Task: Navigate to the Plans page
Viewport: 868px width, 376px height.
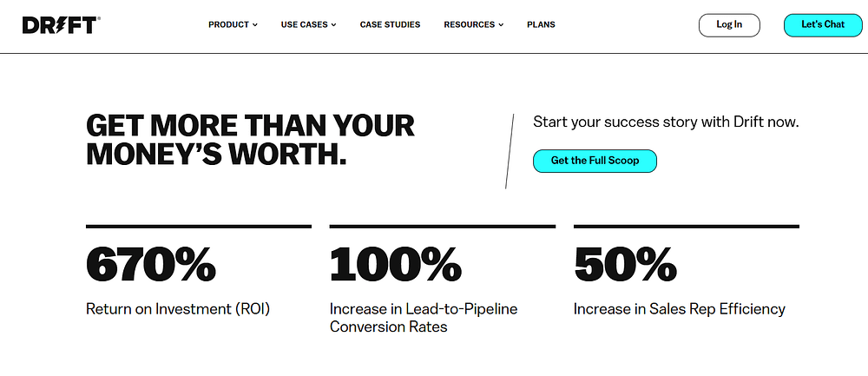Action: pos(541,25)
